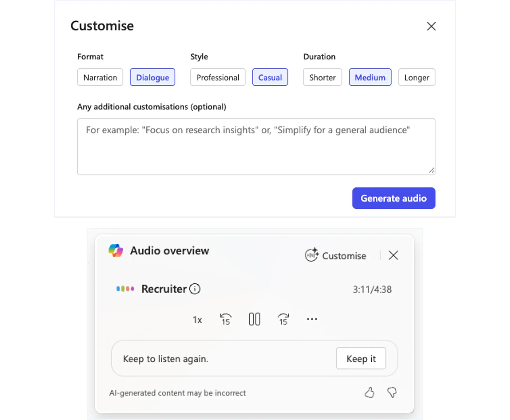Screen dimensions: 510x420
Task: Select the Narration format option
Action: 100,77
